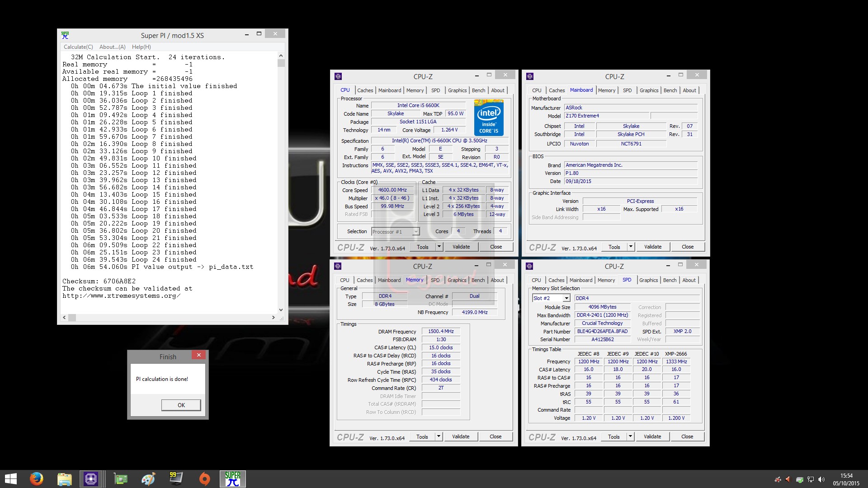The width and height of the screenshot is (868, 488).
Task: Click Part Number BLE4G4D26AFEA.8FAD
Action: point(602,331)
